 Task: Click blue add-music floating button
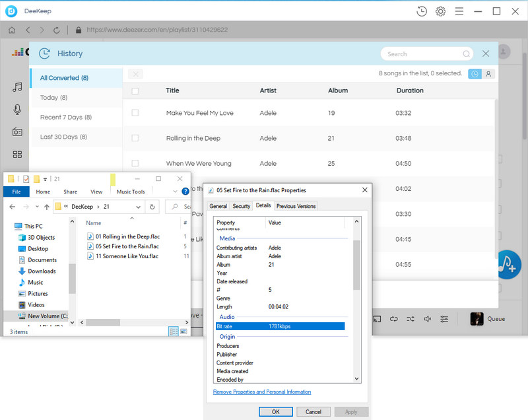(x=509, y=264)
